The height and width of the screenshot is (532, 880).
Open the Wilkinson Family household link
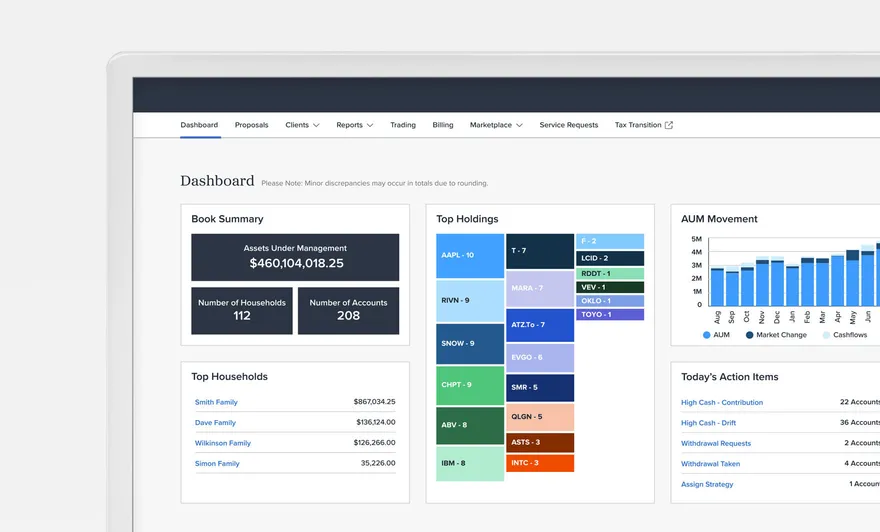[223, 443]
